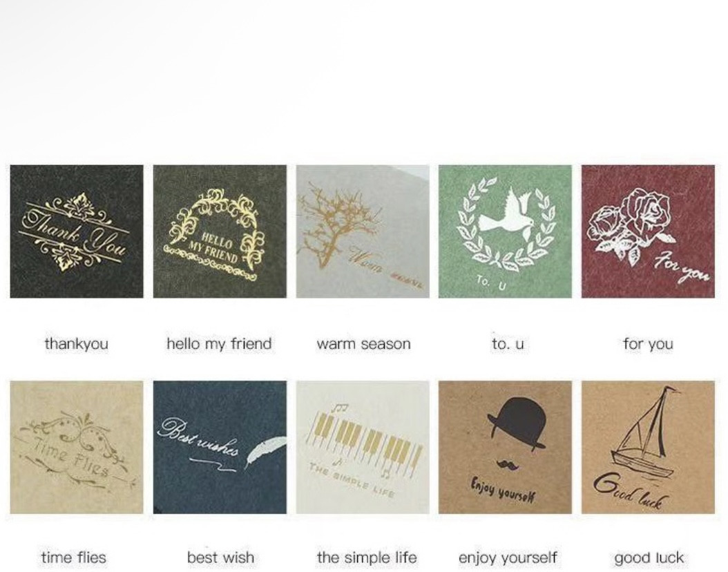
Task: Click the 'for you' caption text
Action: 648,344
